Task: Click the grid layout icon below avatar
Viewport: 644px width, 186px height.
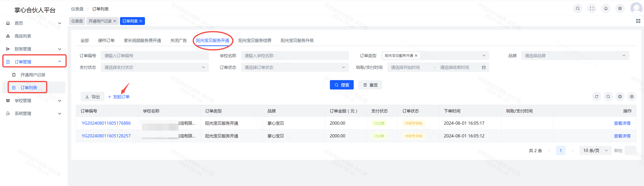Action: [x=638, y=21]
